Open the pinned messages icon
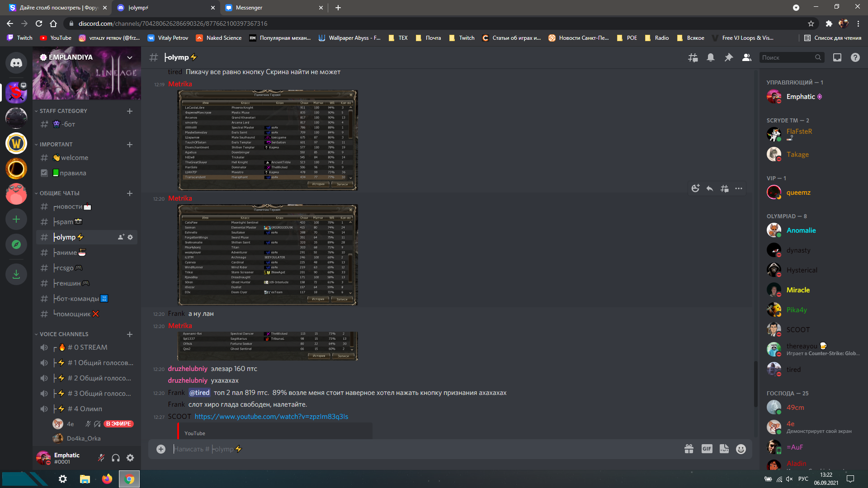The image size is (868, 488). [x=728, y=57]
